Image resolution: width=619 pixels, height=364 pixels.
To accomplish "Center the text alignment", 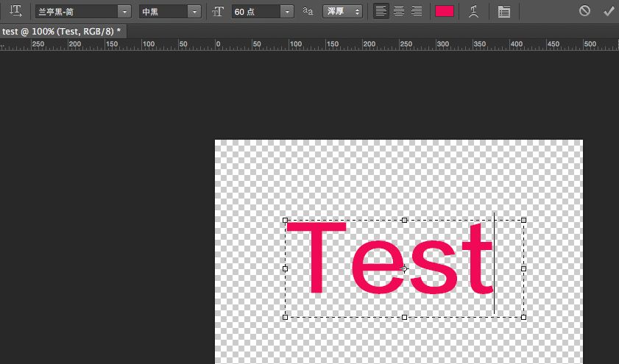I will 399,11.
